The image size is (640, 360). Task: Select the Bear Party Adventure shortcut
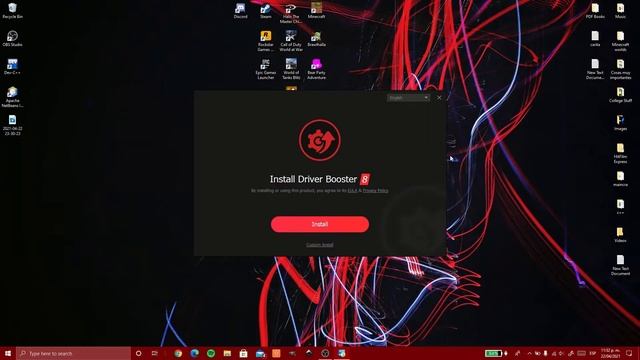pos(316,69)
